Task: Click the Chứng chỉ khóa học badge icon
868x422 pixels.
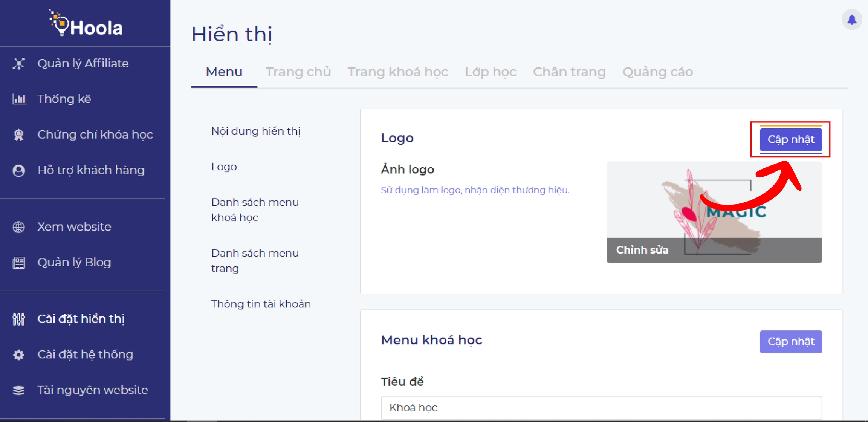Action: click(19, 135)
